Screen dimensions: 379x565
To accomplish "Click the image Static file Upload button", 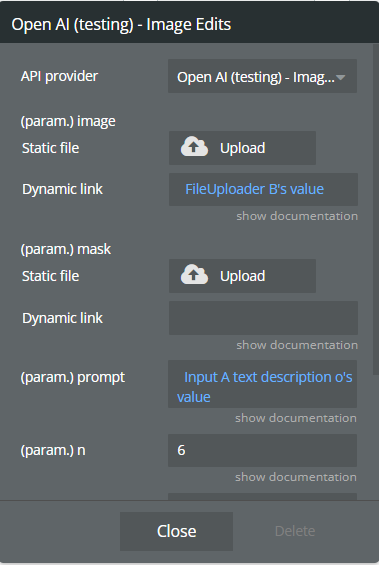I will pyautogui.click(x=242, y=148).
